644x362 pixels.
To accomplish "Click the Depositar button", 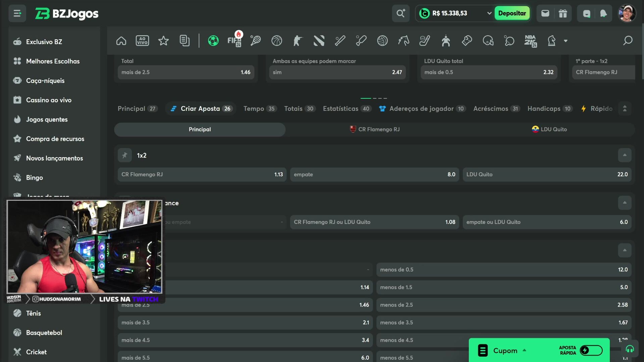I will pos(512,13).
